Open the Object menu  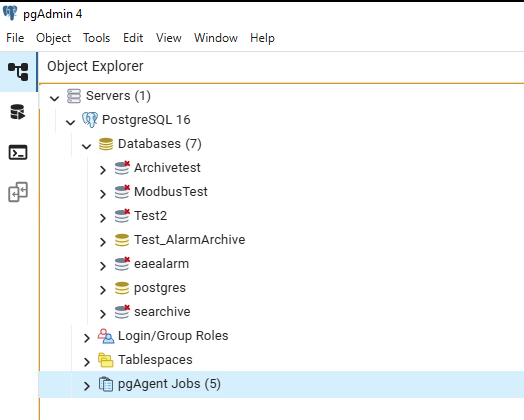click(53, 38)
